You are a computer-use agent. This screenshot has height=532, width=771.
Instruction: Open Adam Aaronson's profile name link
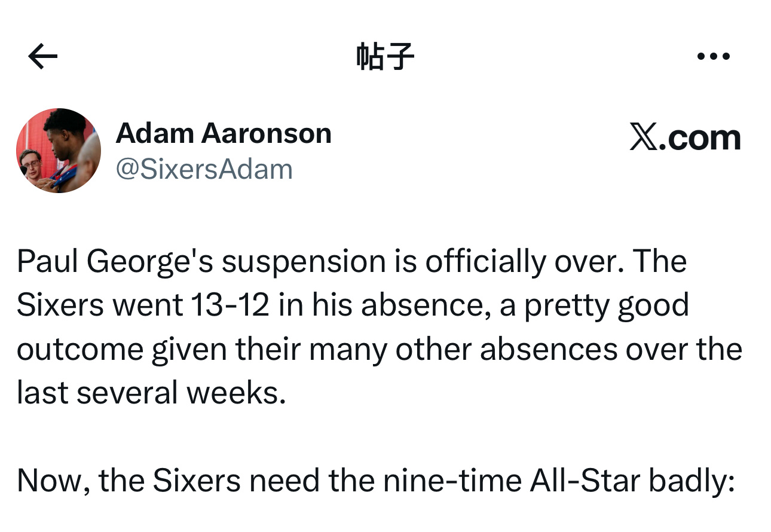[x=224, y=133]
